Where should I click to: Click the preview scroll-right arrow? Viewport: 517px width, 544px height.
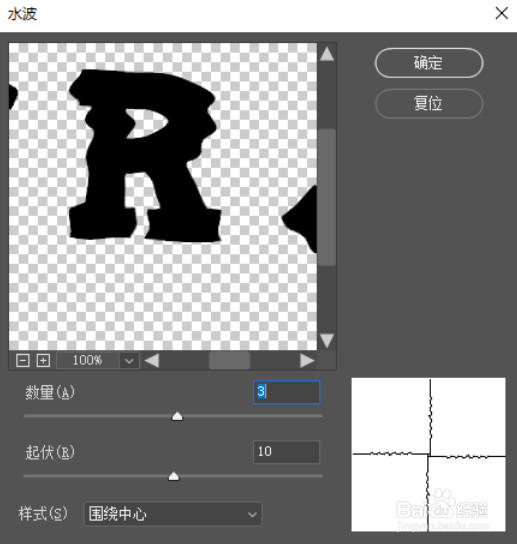tap(307, 361)
